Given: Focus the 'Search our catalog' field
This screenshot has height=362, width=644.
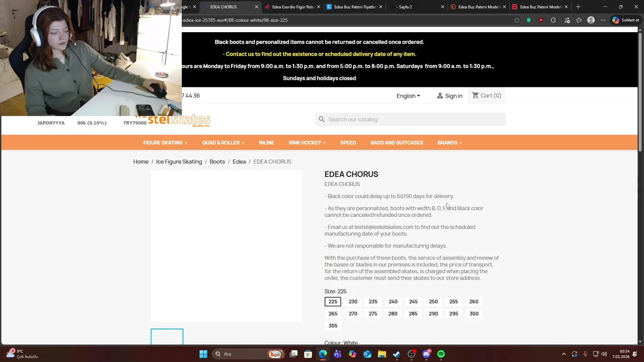Looking at the screenshot, I should [411, 119].
